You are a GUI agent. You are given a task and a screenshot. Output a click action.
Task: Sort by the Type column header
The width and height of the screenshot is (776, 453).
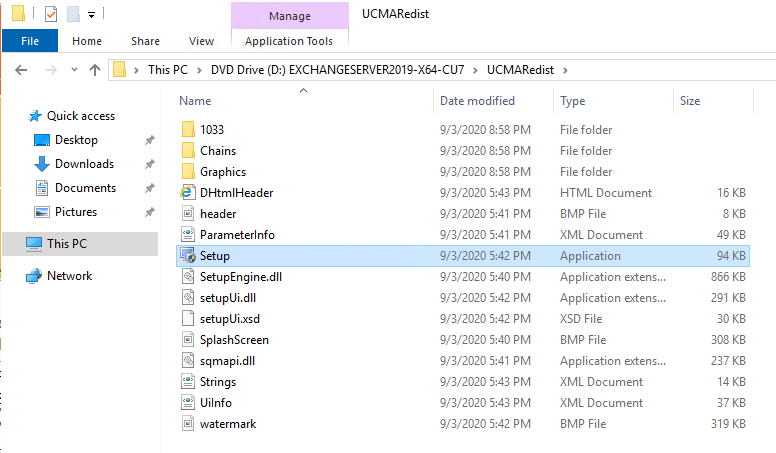click(x=573, y=101)
